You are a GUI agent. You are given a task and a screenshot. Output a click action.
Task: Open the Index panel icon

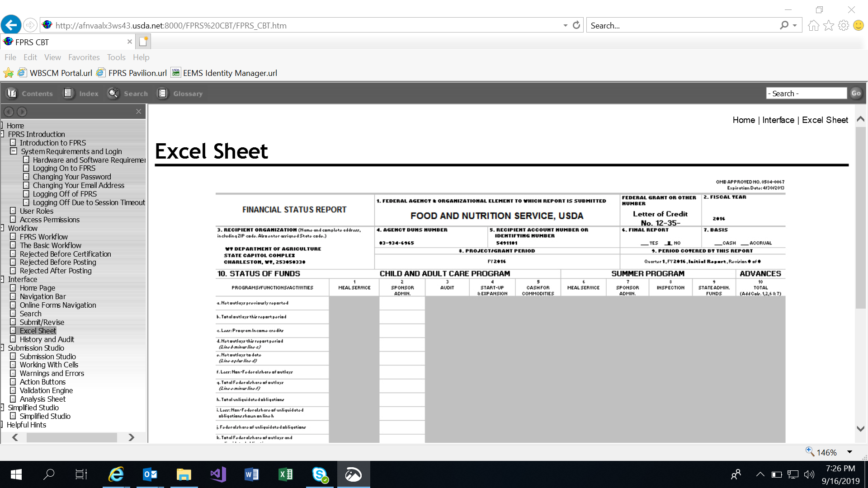pos(68,94)
